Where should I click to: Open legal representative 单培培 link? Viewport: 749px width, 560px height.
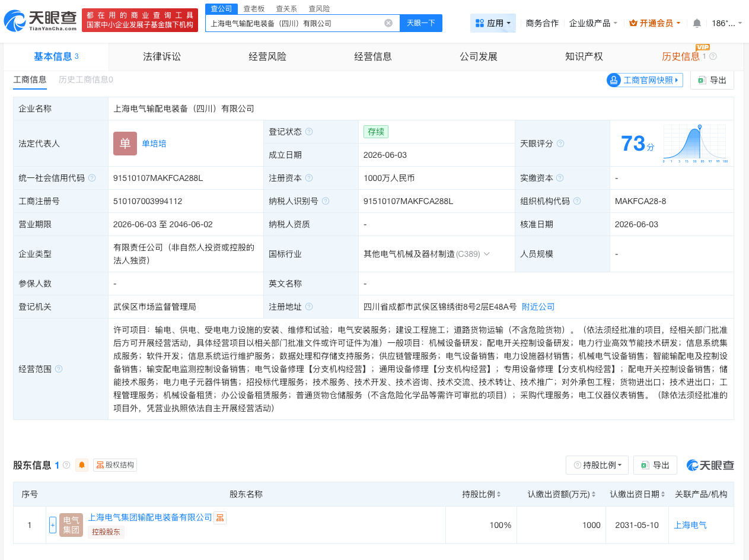coord(154,144)
